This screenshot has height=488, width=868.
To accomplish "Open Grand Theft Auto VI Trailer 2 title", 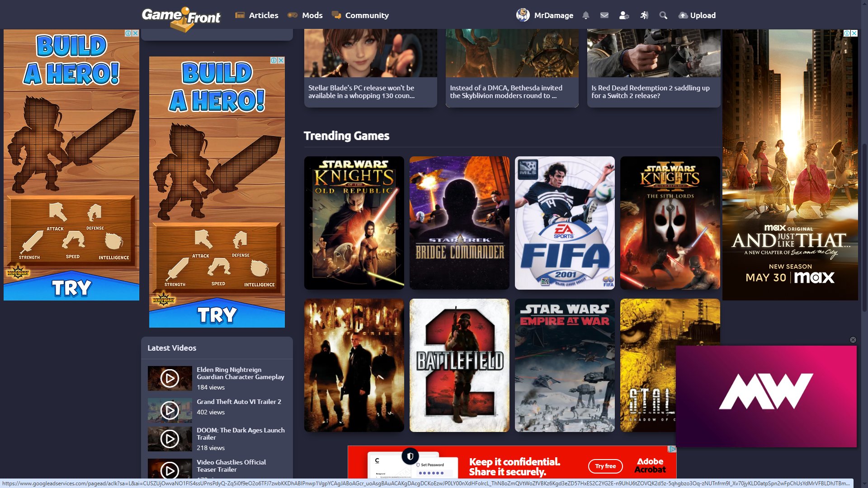I will 239,402.
